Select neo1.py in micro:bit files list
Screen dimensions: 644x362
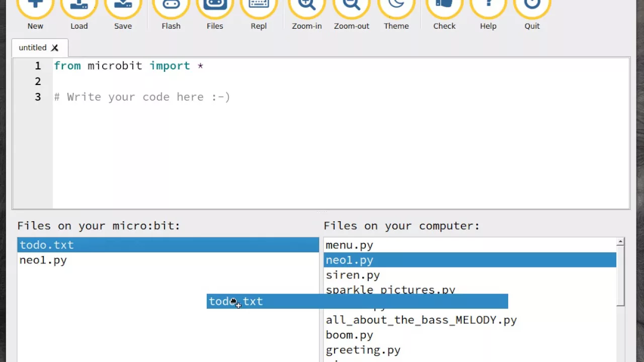(168, 260)
